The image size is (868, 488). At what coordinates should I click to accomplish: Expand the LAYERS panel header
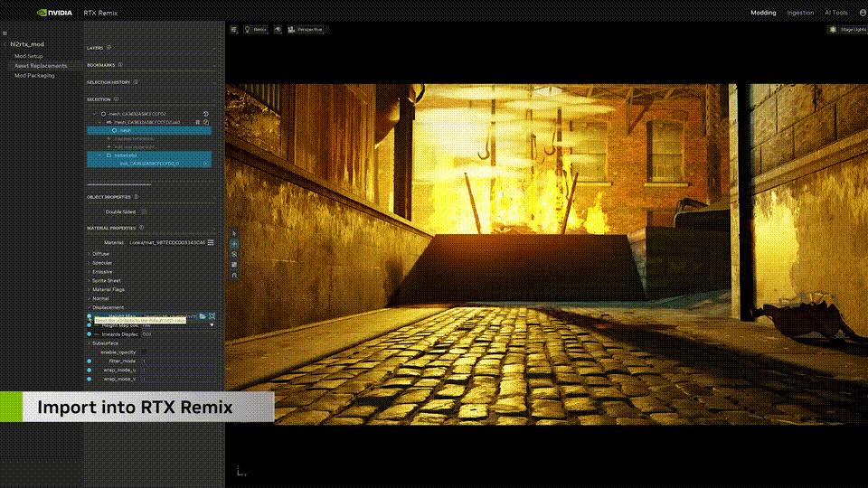click(x=151, y=48)
